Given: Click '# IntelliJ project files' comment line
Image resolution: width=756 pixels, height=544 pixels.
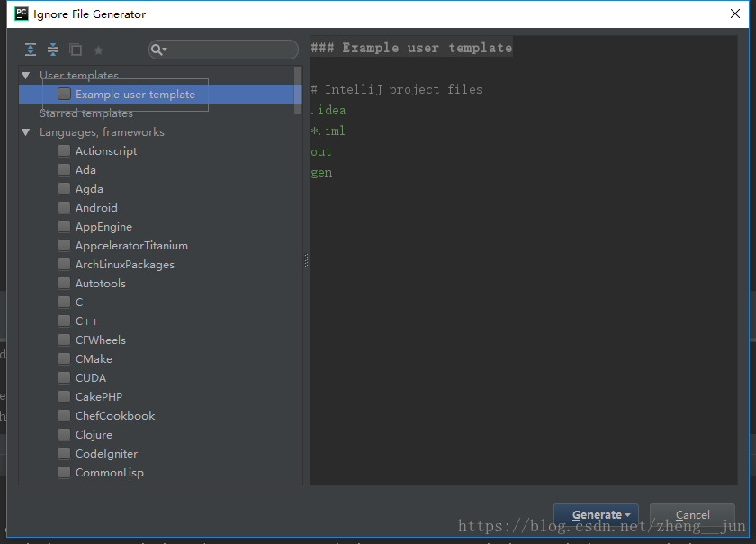Looking at the screenshot, I should [397, 89].
